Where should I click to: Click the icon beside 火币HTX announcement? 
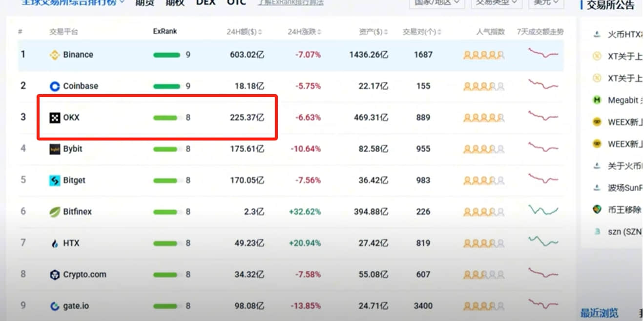click(x=597, y=35)
